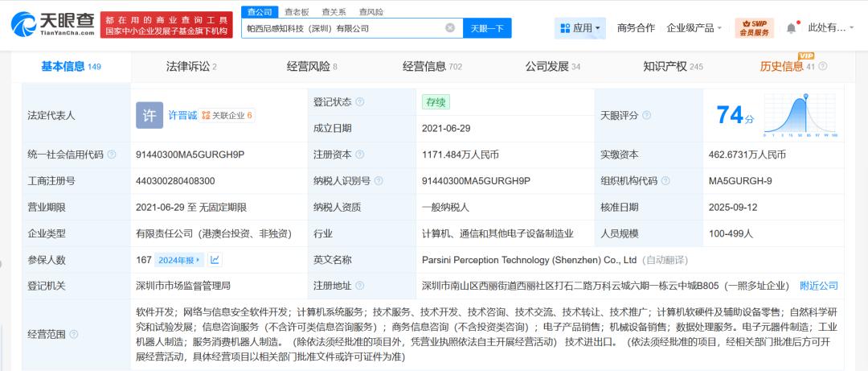This screenshot has height=371, width=868.
Task: Select the credit code 91440300MA5GURGH9P under 统一社会信用代码
Action: coord(190,155)
